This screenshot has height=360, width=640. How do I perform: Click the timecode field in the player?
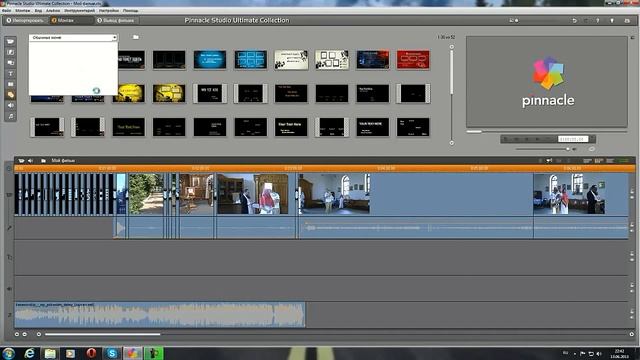pos(573,139)
